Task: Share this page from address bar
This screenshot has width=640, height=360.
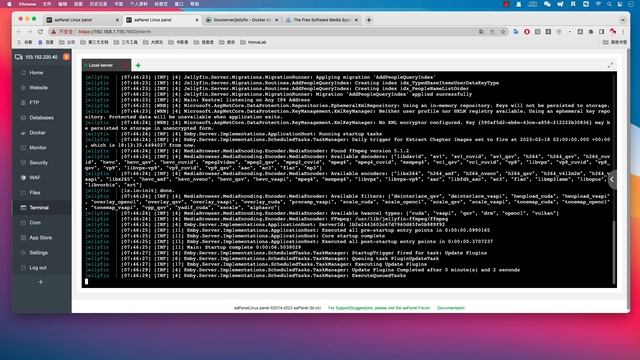Action: (x=492, y=31)
